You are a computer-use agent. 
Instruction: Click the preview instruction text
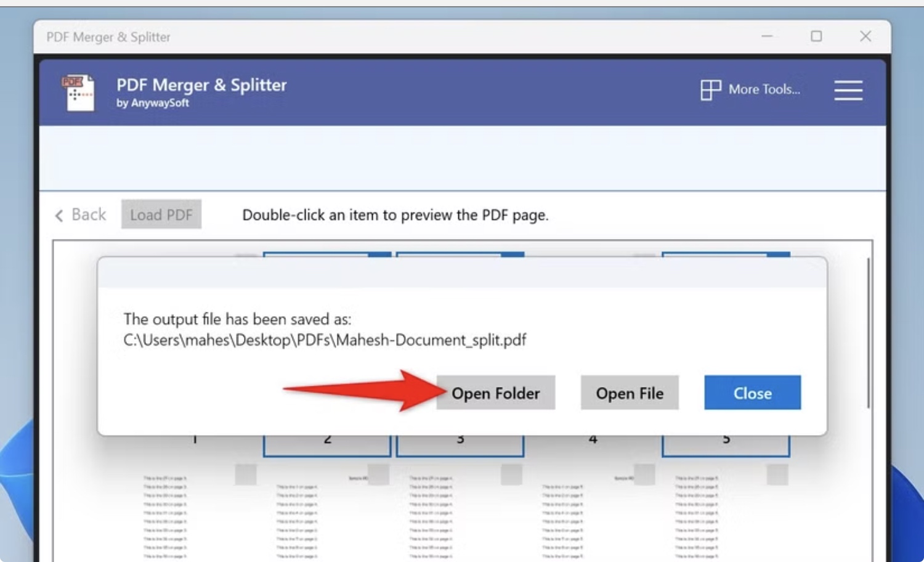coord(395,215)
